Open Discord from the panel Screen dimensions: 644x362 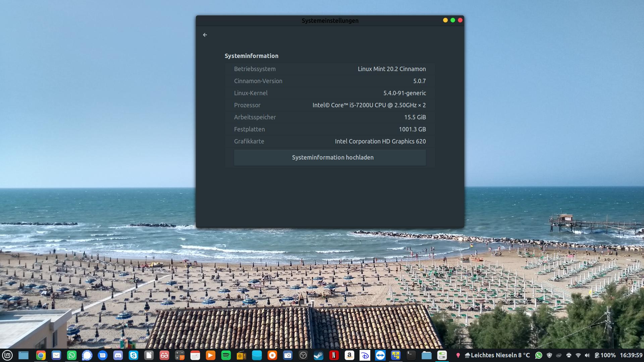pos(118,355)
